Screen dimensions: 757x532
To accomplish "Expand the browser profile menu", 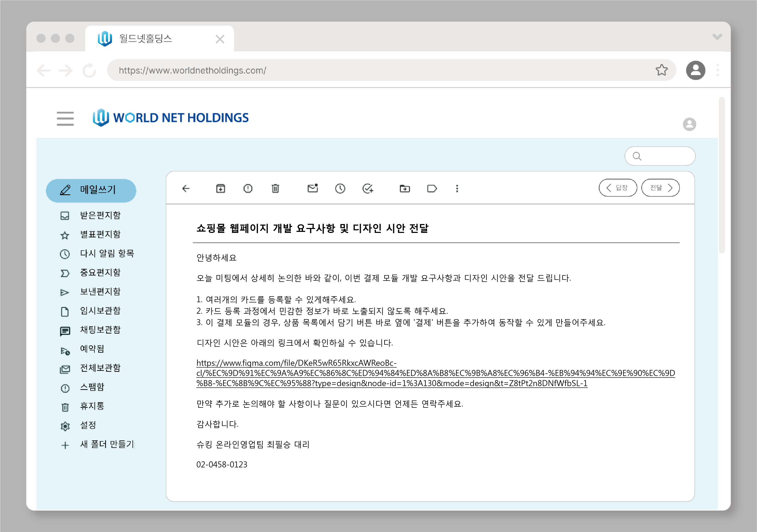I will (696, 70).
